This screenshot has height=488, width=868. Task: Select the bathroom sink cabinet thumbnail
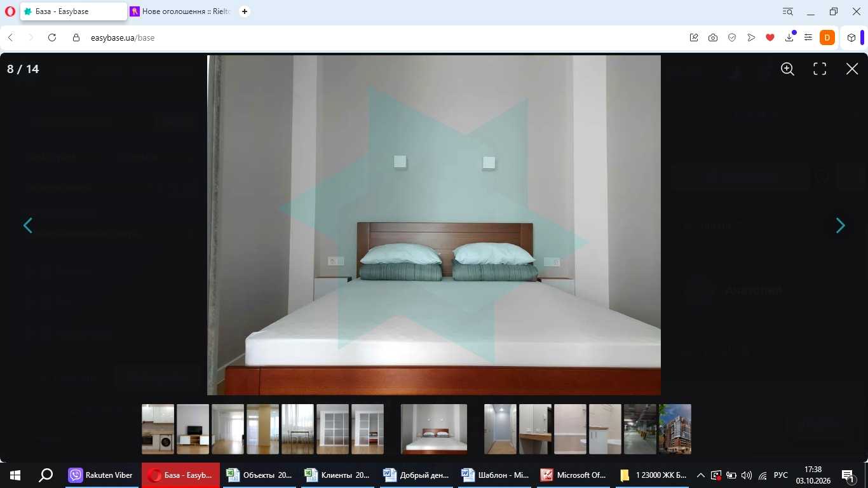[x=605, y=429]
